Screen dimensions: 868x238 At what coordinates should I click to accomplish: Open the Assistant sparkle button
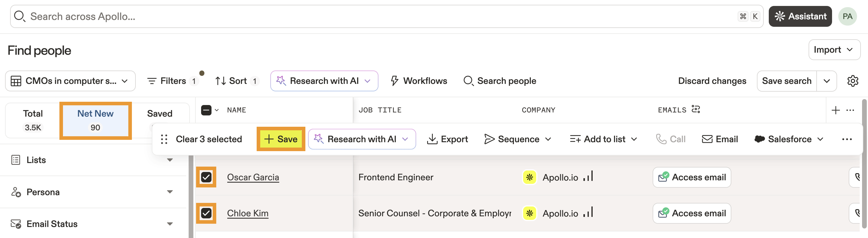[800, 16]
